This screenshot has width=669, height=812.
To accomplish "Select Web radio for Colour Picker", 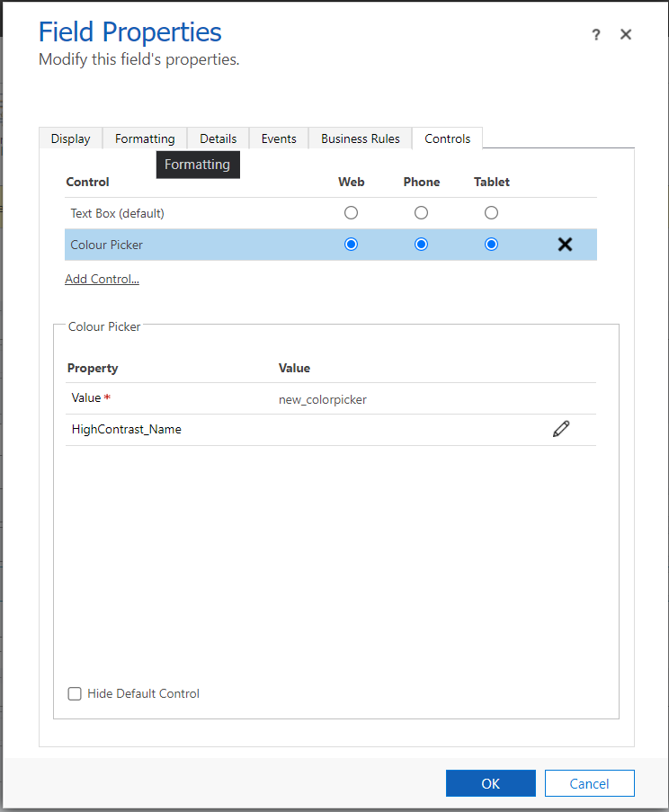I will pos(351,245).
